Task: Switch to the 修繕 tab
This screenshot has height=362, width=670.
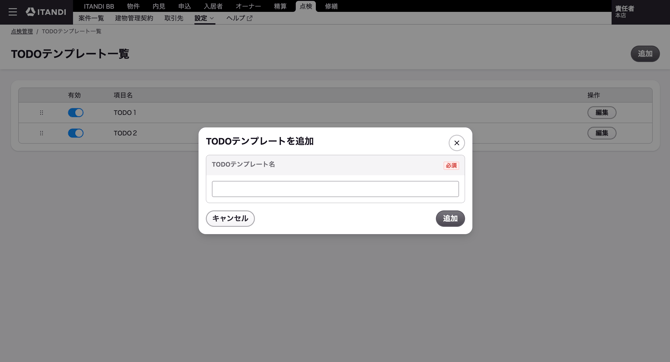Action: click(x=331, y=6)
